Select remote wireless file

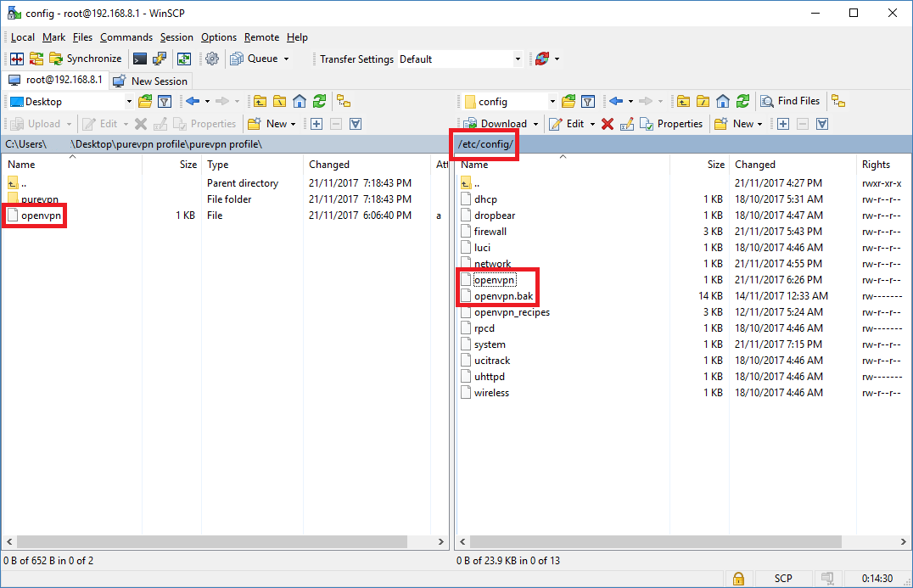coord(491,393)
